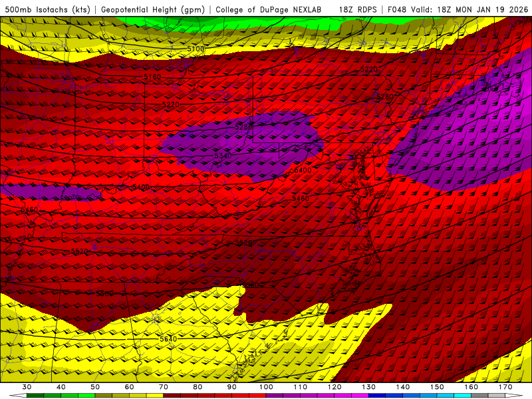Click the 140 value on the color scale

[x=403, y=387]
